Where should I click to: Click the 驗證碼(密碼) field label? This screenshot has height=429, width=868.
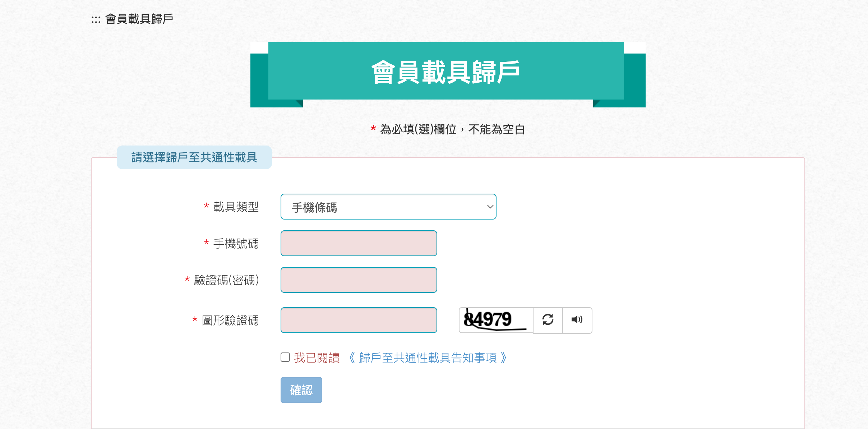coord(226,280)
